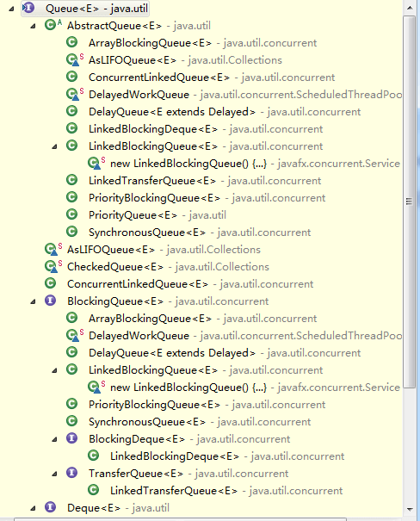This screenshot has width=420, height=521.
Task: Click the PriorityQueue<E> class icon
Action: (71, 214)
